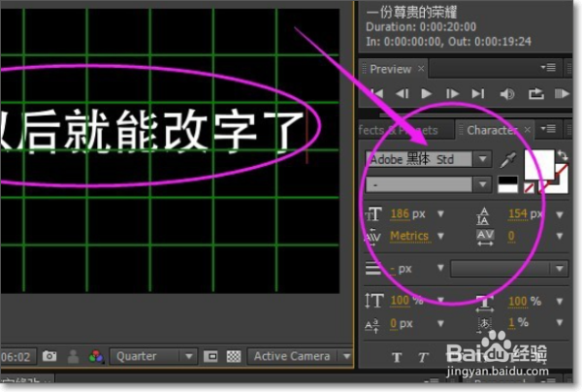The width and height of the screenshot is (582, 392).
Task: Play the composition preview
Action: click(x=427, y=94)
